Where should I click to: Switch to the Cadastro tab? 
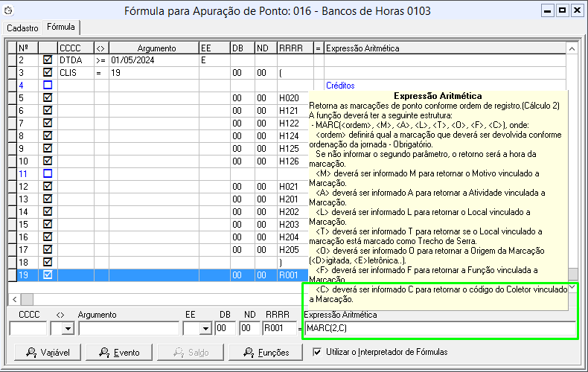22,27
